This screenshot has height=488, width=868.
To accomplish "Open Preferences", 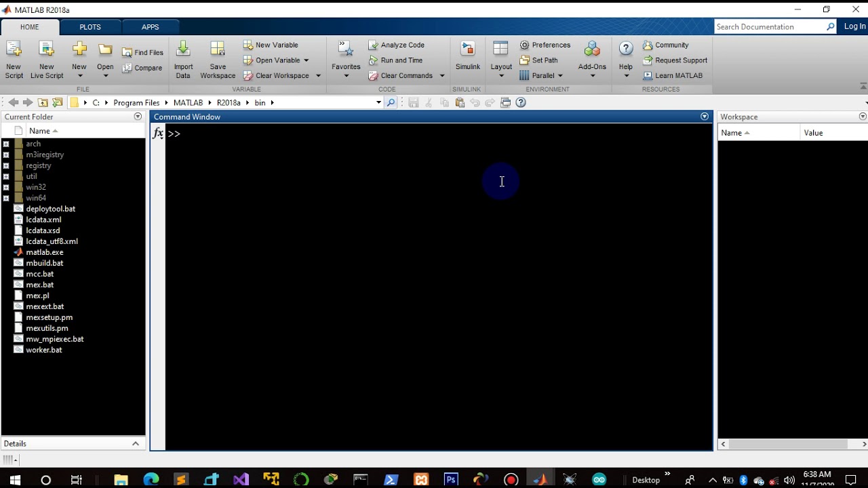I will click(545, 45).
